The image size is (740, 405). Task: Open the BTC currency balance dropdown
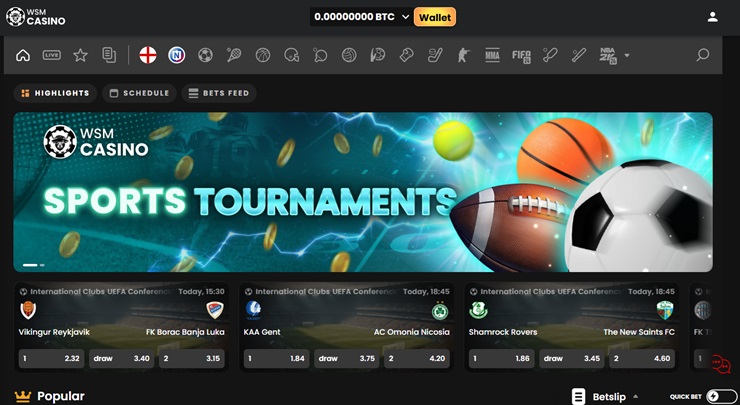(361, 17)
